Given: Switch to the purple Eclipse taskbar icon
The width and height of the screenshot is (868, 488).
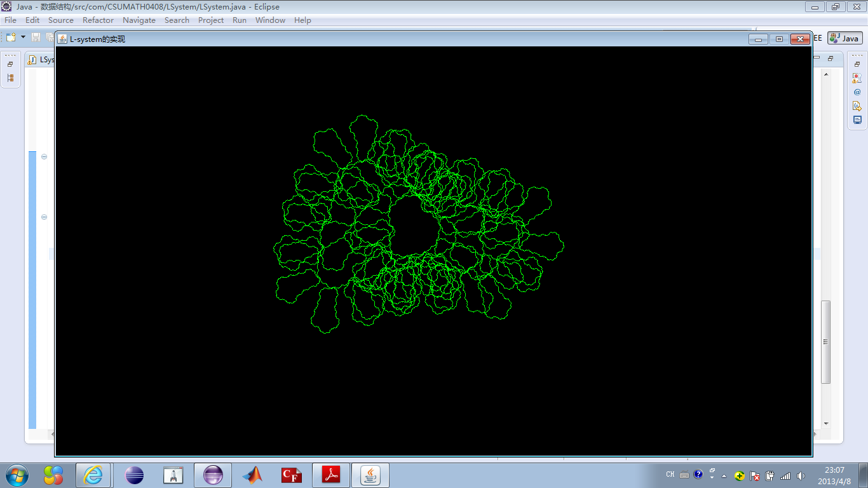Looking at the screenshot, I should point(213,475).
